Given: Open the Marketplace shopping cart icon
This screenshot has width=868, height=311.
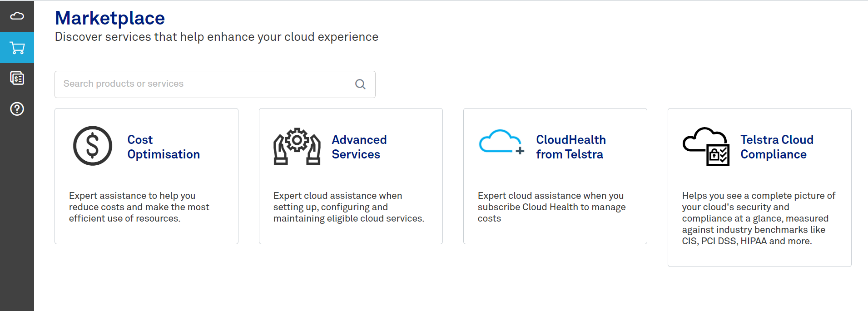Looking at the screenshot, I should pyautogui.click(x=17, y=48).
